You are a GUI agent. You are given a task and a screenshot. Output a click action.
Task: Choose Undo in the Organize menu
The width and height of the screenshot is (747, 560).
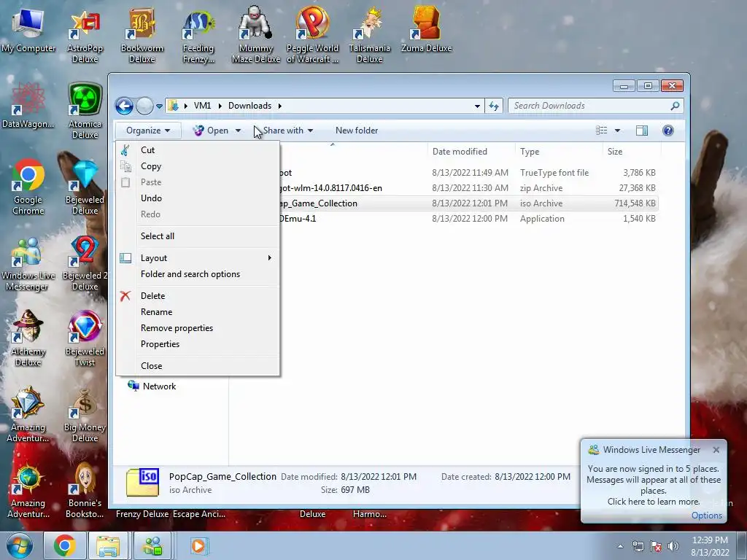pyautogui.click(x=198, y=198)
